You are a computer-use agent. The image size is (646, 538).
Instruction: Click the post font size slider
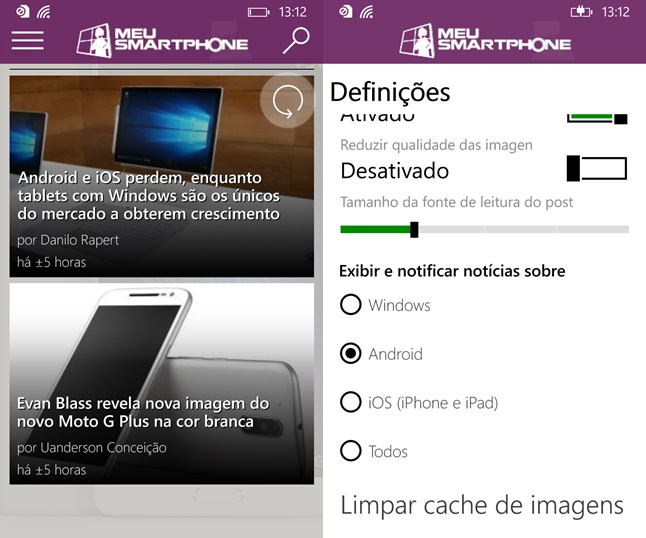pos(484,229)
